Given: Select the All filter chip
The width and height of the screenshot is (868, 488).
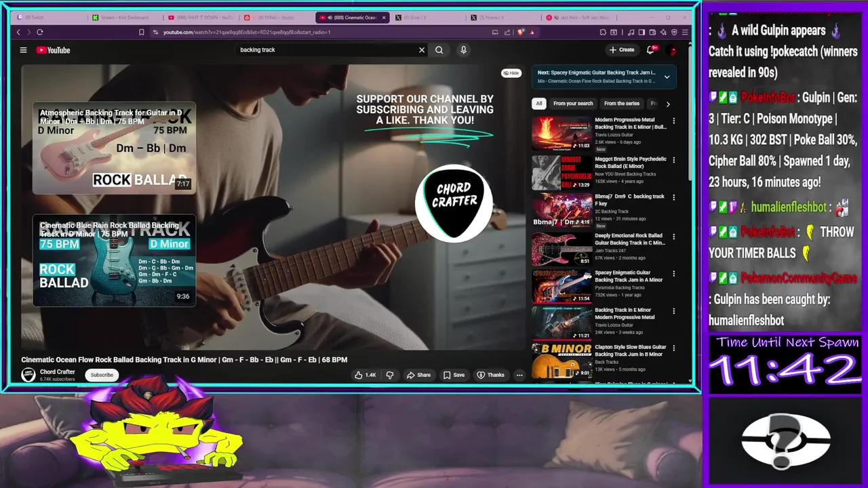Looking at the screenshot, I should point(539,104).
